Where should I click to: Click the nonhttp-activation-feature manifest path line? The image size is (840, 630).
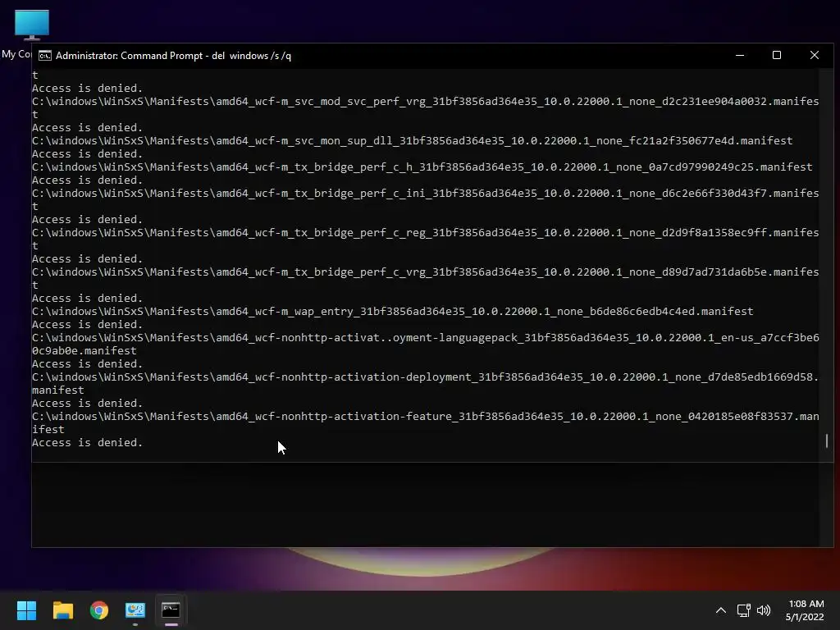[x=426, y=416]
